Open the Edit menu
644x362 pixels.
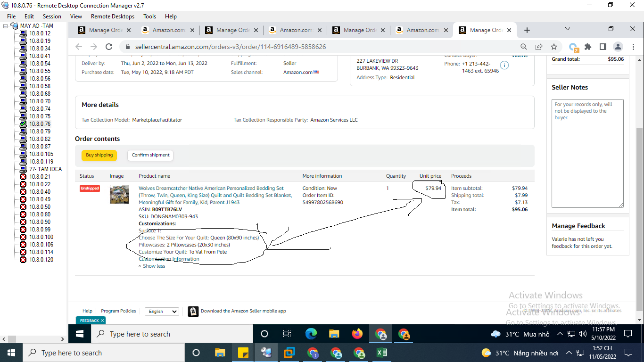click(29, 16)
